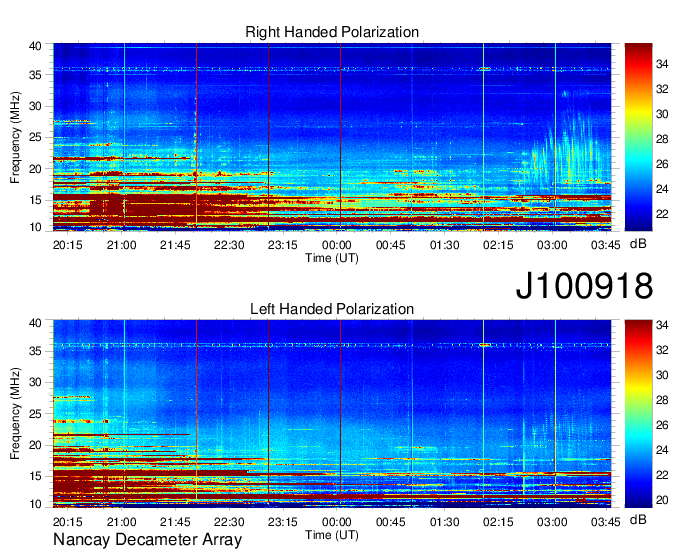Click the 00:00 time tick under Right Handed plot

pyautogui.click(x=337, y=245)
